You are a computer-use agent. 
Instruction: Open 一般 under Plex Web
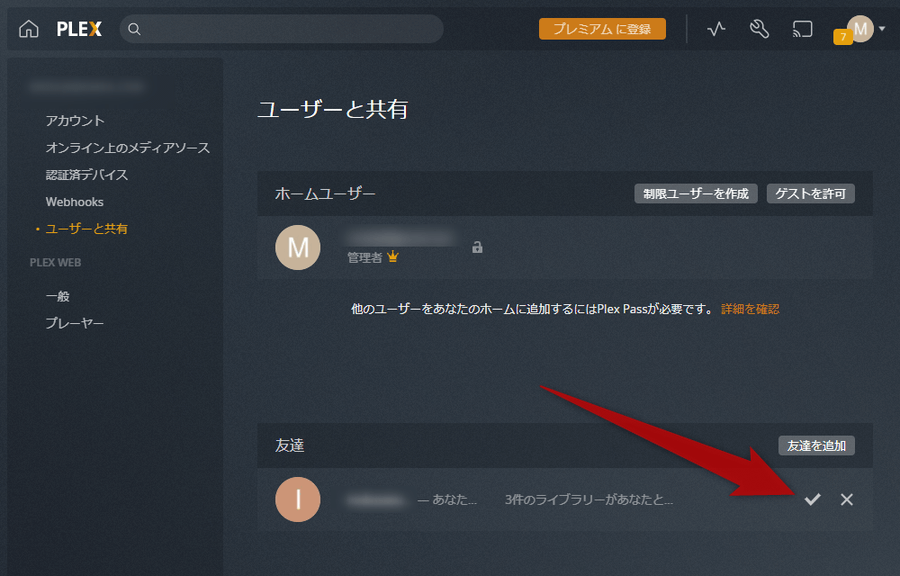click(57, 297)
